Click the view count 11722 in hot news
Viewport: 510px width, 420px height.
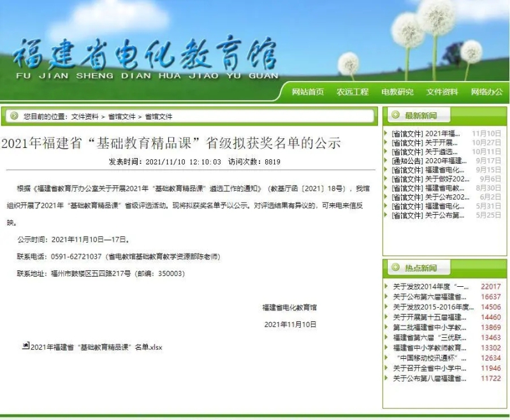pos(491,379)
